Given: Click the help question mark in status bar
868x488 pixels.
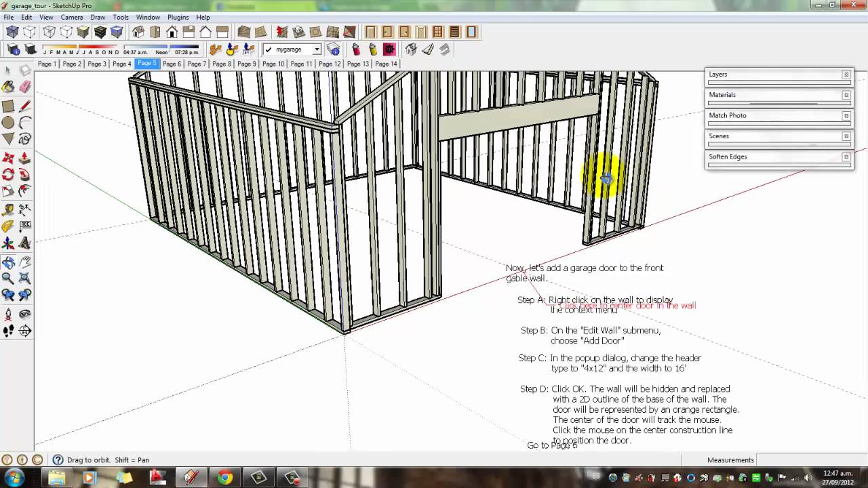Looking at the screenshot, I should point(58,460).
